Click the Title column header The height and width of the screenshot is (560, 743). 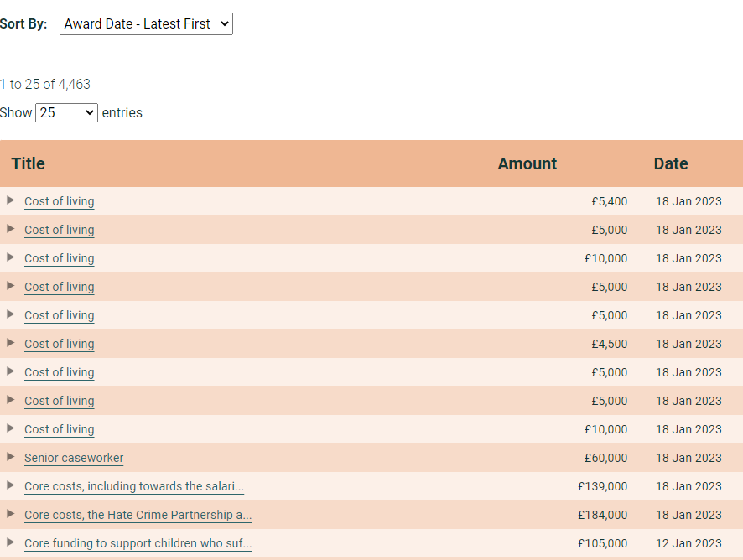28,163
